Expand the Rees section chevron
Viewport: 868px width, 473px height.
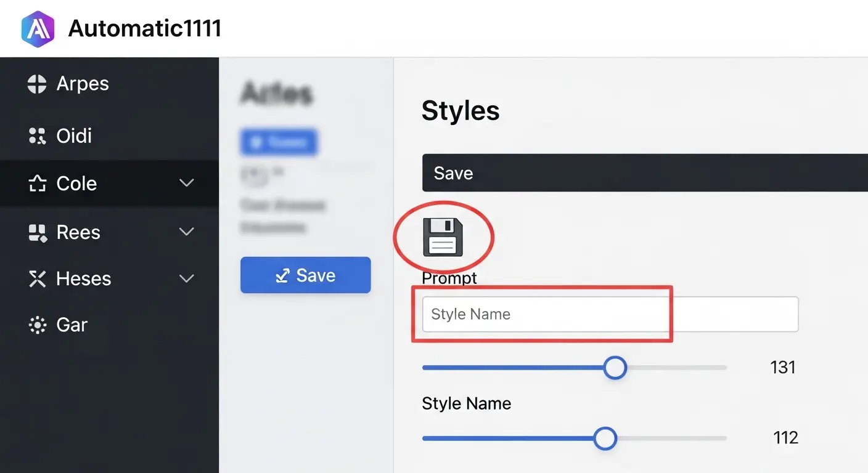click(x=186, y=232)
